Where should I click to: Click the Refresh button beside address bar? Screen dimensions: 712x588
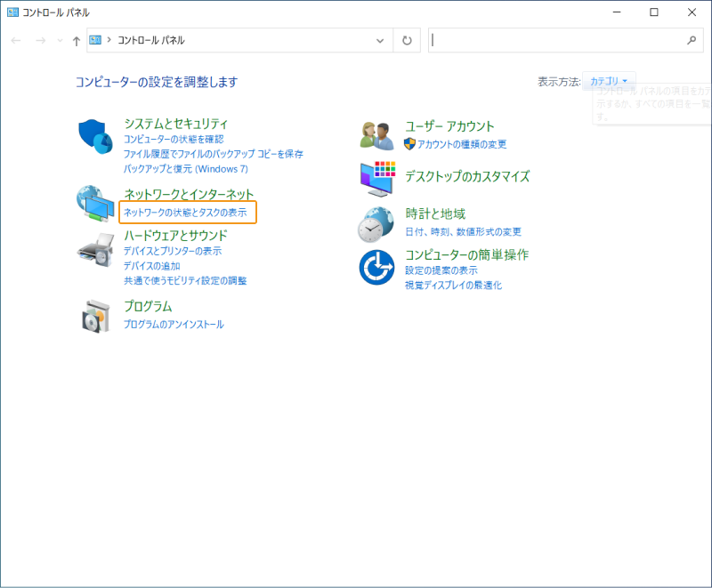(407, 40)
